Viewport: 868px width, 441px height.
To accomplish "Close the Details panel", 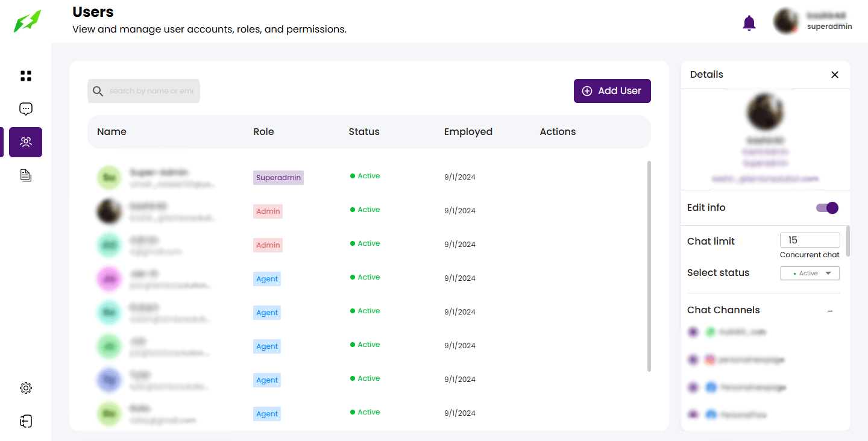I will pos(834,75).
